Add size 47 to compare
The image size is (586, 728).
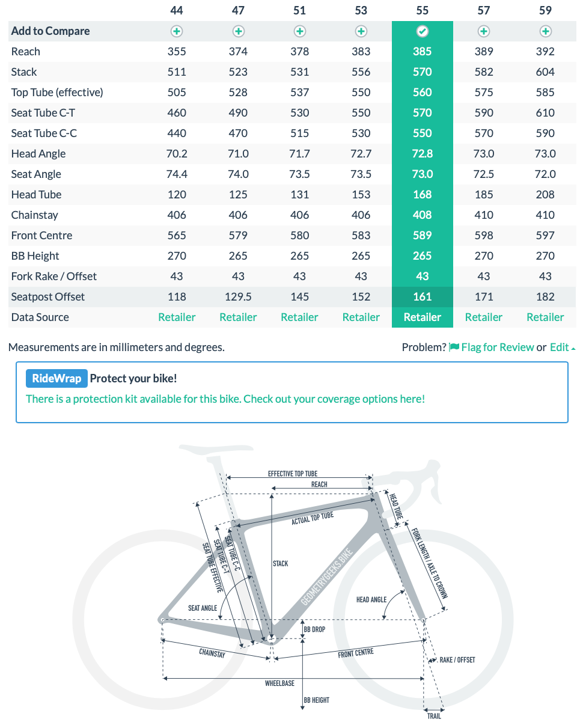point(238,31)
